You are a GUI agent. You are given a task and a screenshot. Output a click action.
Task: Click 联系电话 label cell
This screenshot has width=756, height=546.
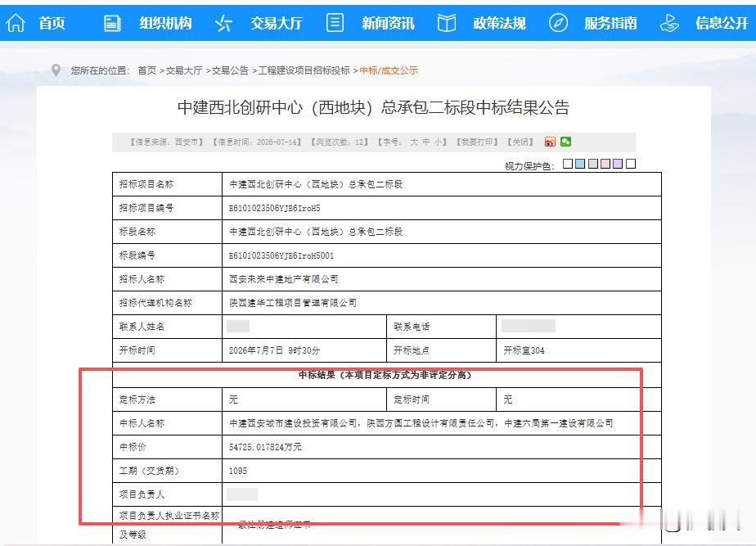click(x=442, y=327)
